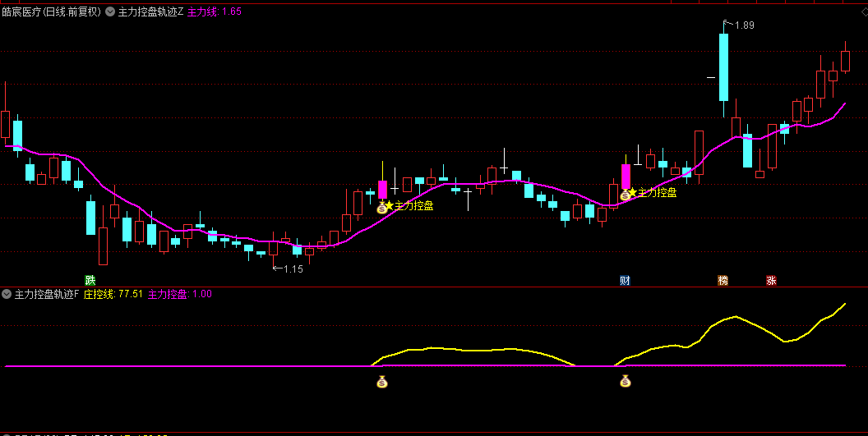
Task: Click the 1.15 low price label
Action: point(293,269)
